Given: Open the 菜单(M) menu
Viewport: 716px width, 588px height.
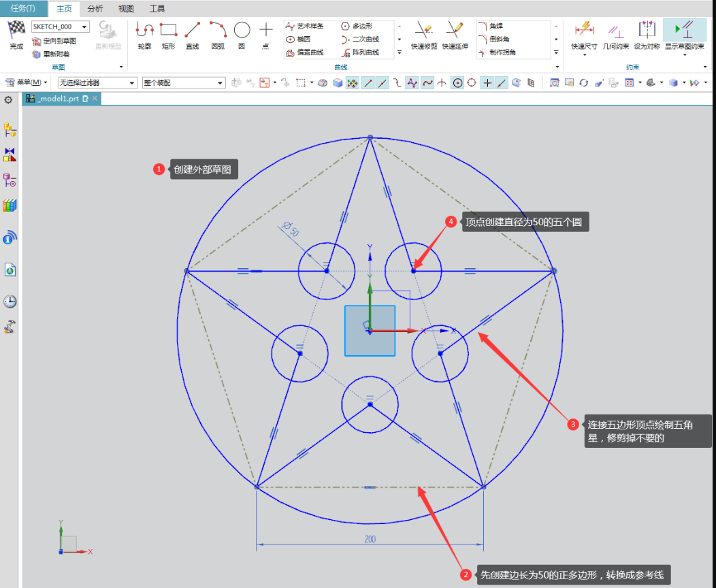Looking at the screenshot, I should coord(27,82).
